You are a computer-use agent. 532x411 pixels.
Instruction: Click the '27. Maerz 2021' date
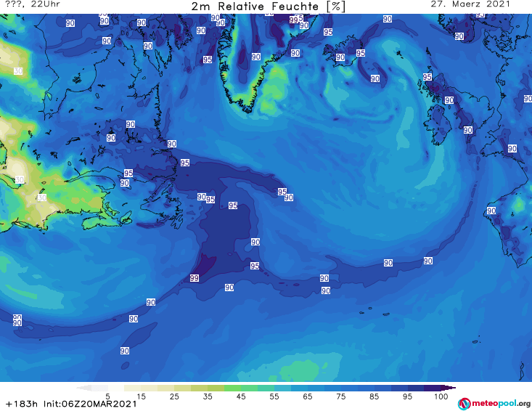[x=470, y=4]
